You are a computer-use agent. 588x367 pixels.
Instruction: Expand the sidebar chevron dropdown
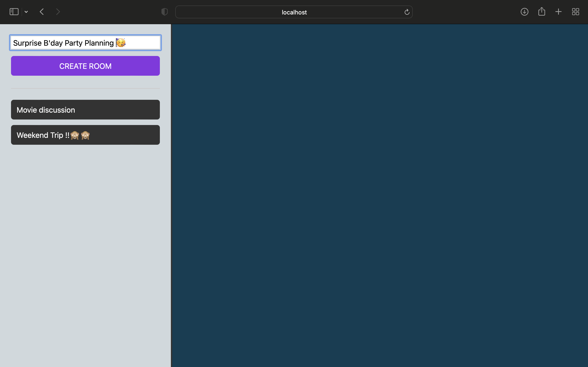[x=26, y=12]
